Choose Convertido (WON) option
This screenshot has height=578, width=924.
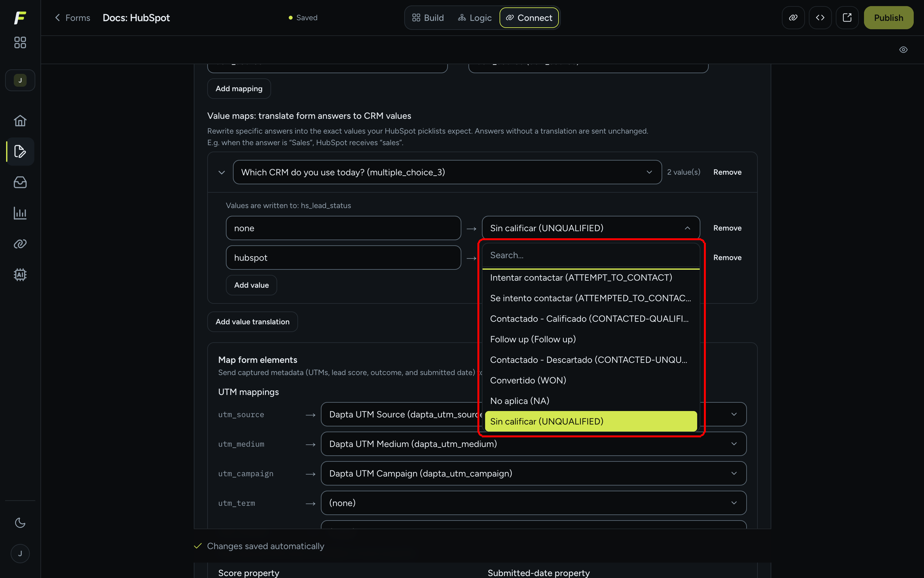coord(591,381)
